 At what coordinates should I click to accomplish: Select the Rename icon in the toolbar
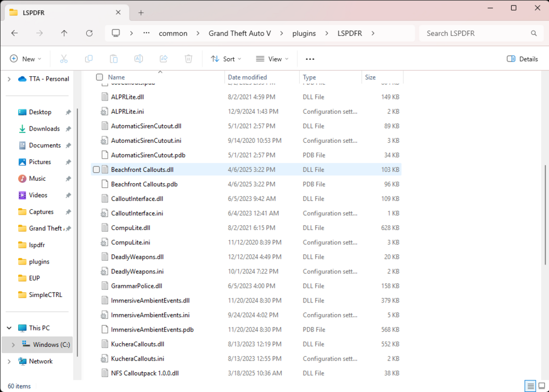pyautogui.click(x=138, y=59)
